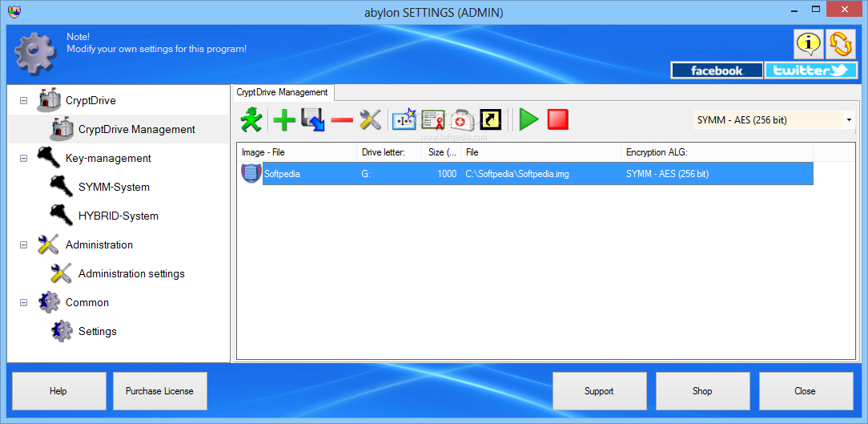868x424 pixels.
Task: Open Settings under Common
Action: tap(98, 331)
